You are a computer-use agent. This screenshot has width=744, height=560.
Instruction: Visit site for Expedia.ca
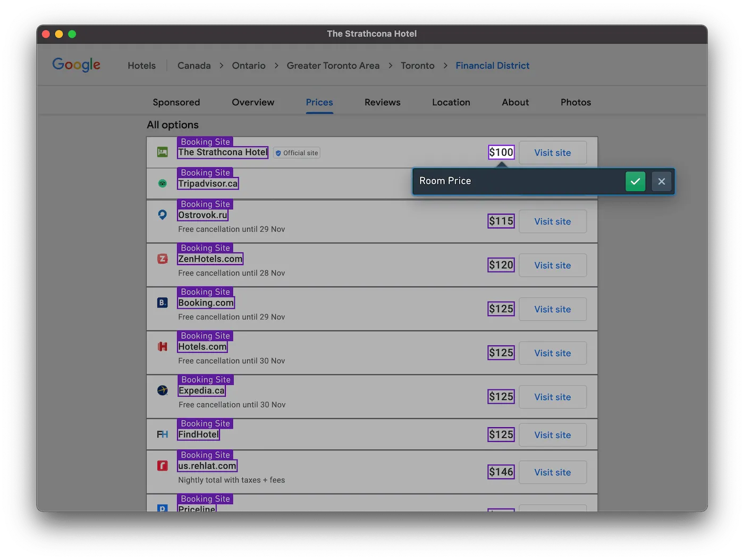553,397
